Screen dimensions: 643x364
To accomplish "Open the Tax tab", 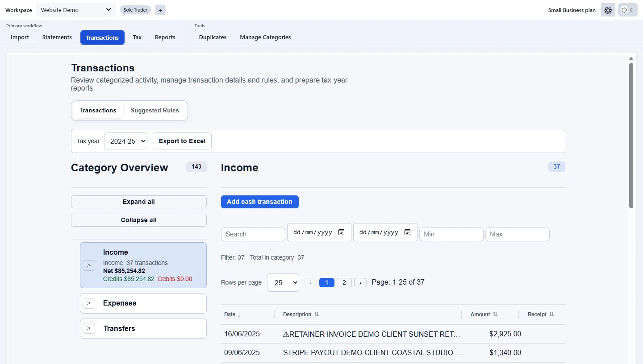I will click(x=137, y=37).
